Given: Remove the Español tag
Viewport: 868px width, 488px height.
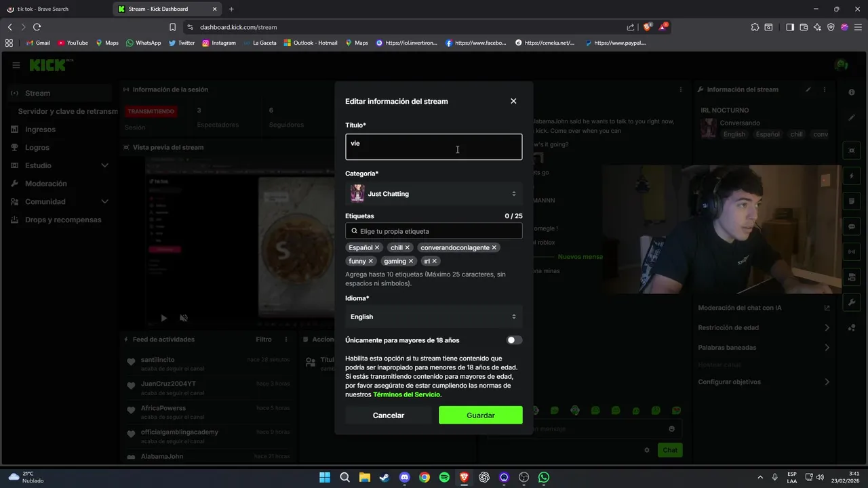Looking at the screenshot, I should [x=377, y=247].
